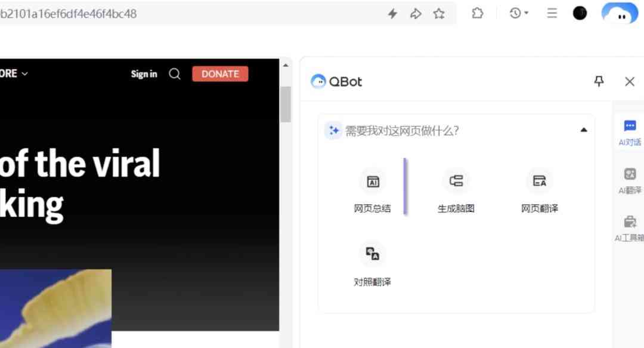Activate the lightning quick-action icon
Screen dimensions: 644x348
pos(392,13)
